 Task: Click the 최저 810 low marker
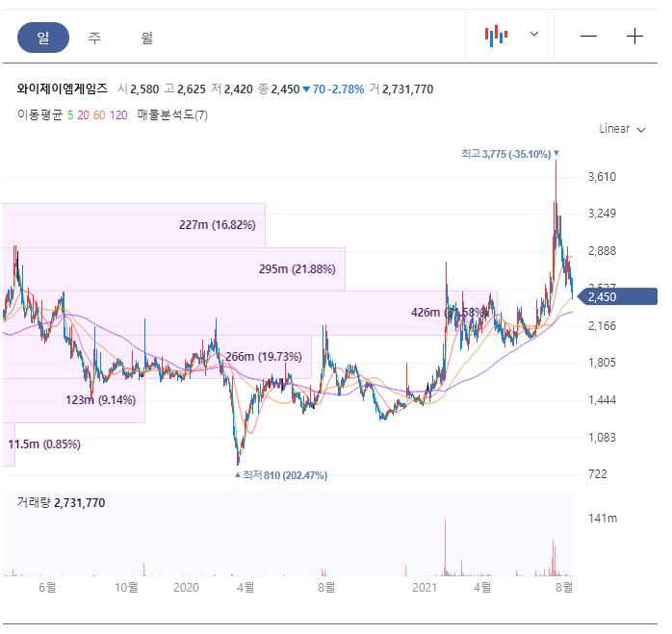click(281, 475)
